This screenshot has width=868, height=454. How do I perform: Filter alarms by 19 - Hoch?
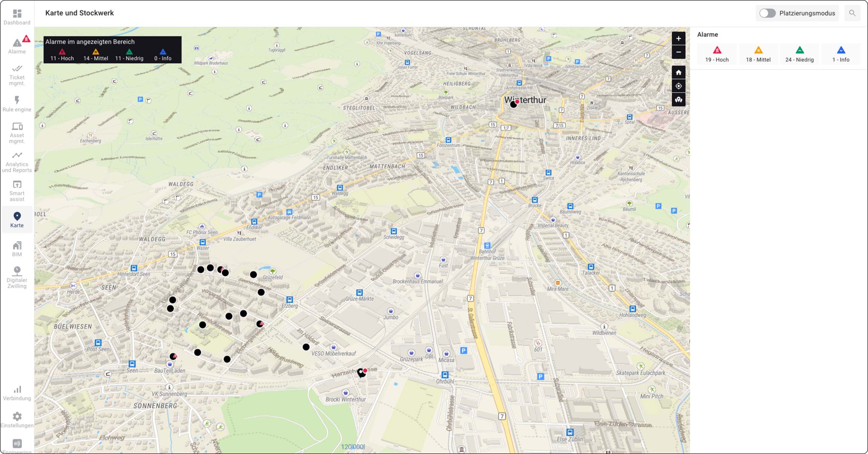coord(717,54)
